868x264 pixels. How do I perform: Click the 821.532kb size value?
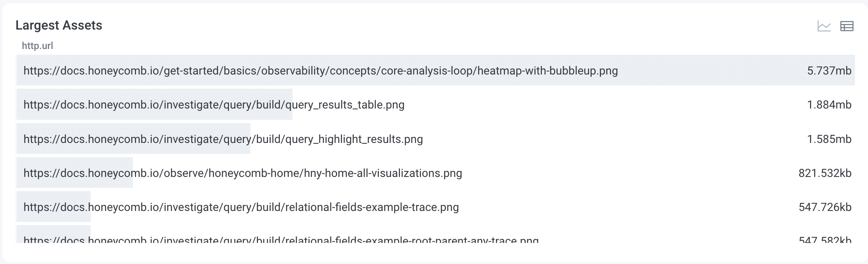pyautogui.click(x=825, y=173)
